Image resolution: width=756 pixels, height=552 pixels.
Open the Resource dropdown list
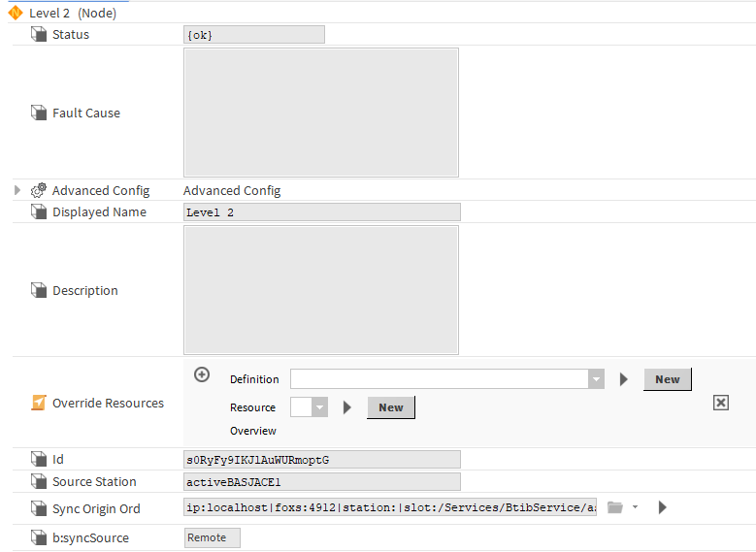coord(319,407)
